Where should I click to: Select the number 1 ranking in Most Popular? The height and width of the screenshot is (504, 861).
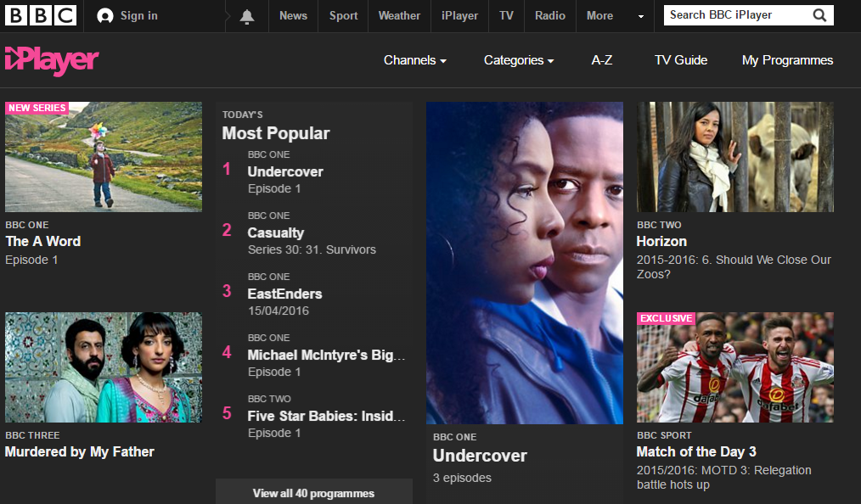pyautogui.click(x=226, y=169)
